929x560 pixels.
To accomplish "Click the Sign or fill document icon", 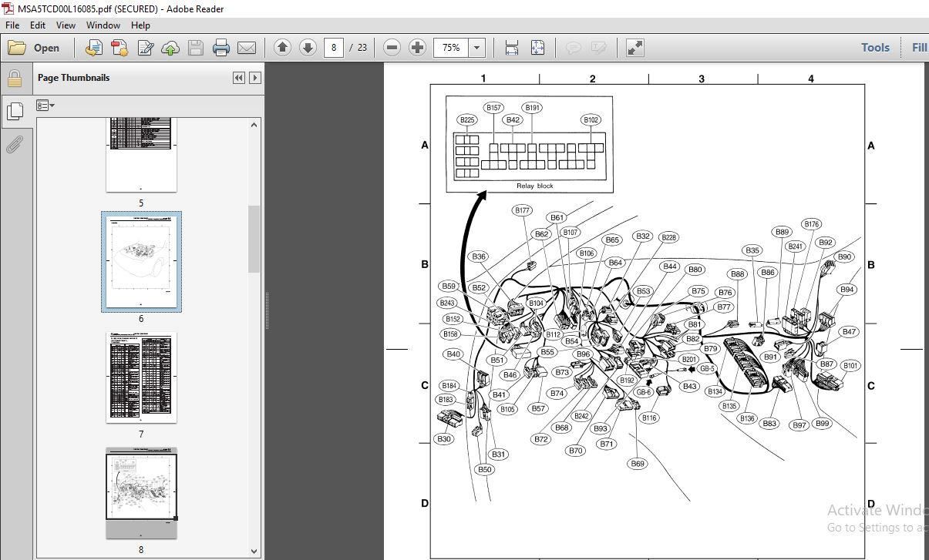I will click(145, 48).
